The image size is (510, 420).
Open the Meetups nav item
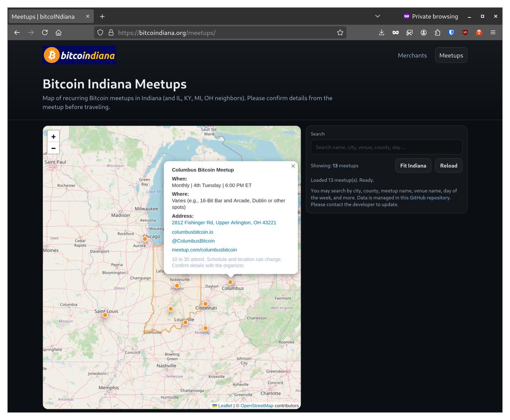(451, 55)
